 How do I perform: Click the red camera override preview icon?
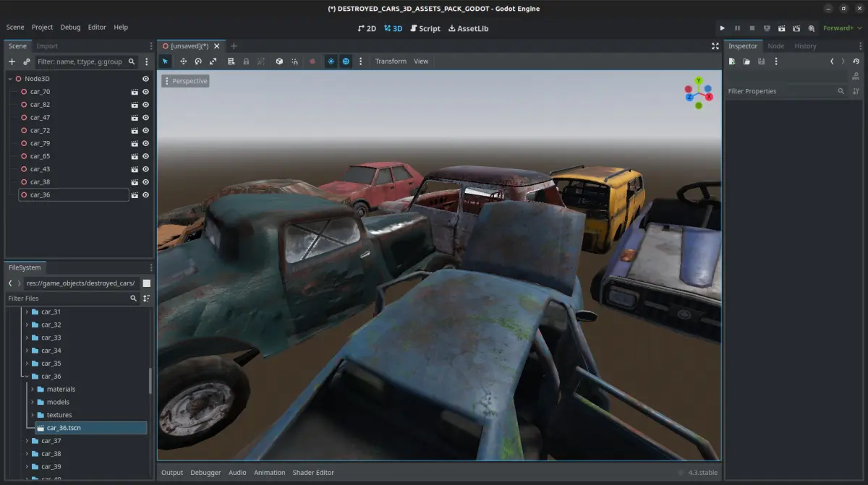[x=312, y=61]
